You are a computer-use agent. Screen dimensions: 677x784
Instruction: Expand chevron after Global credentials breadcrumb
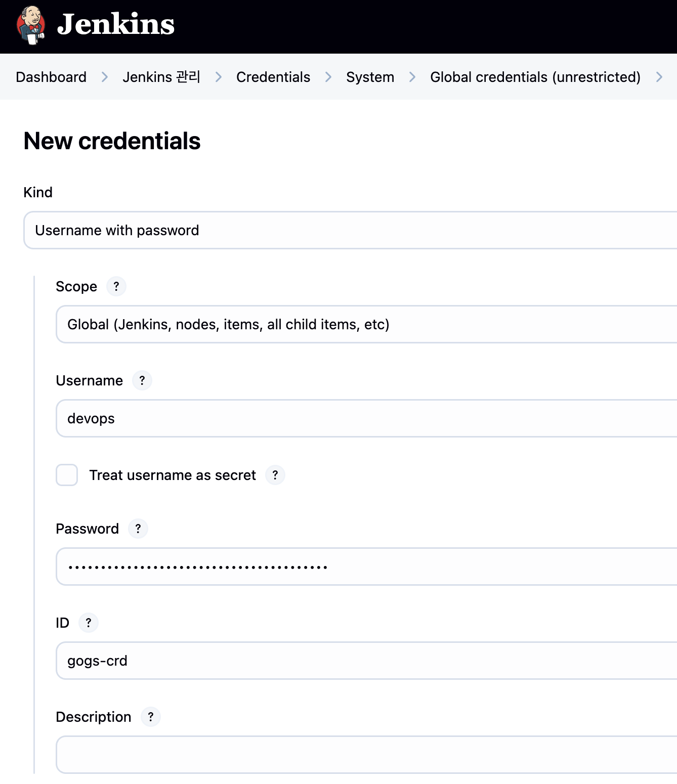(x=659, y=77)
